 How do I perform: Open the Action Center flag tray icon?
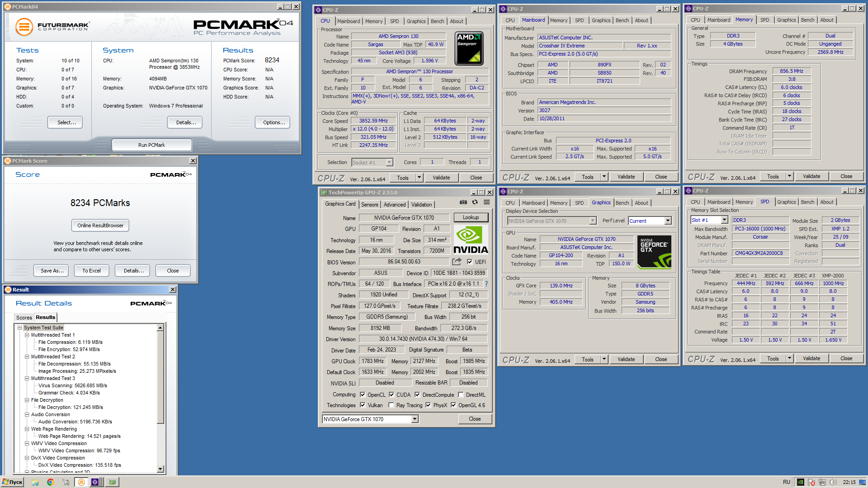point(811,482)
